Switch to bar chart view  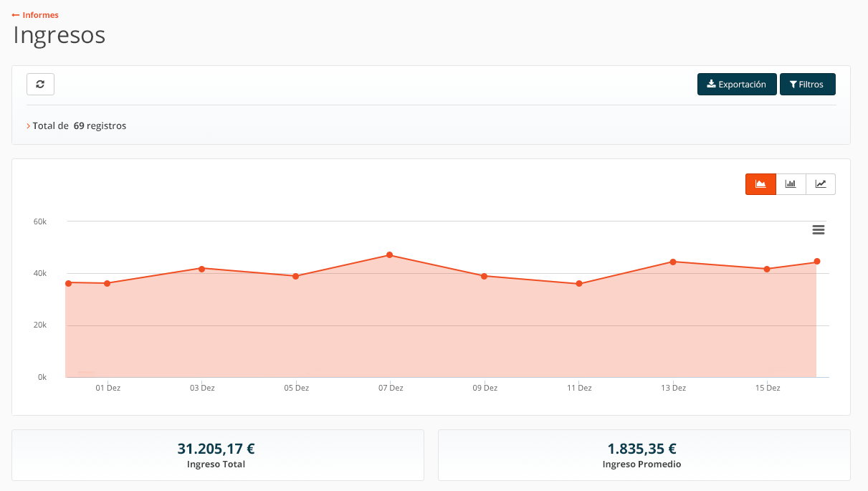point(791,184)
